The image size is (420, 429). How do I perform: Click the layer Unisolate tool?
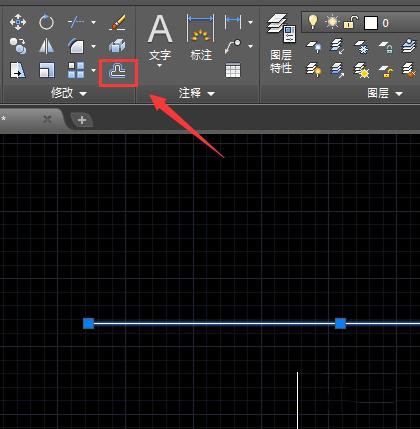click(x=338, y=70)
